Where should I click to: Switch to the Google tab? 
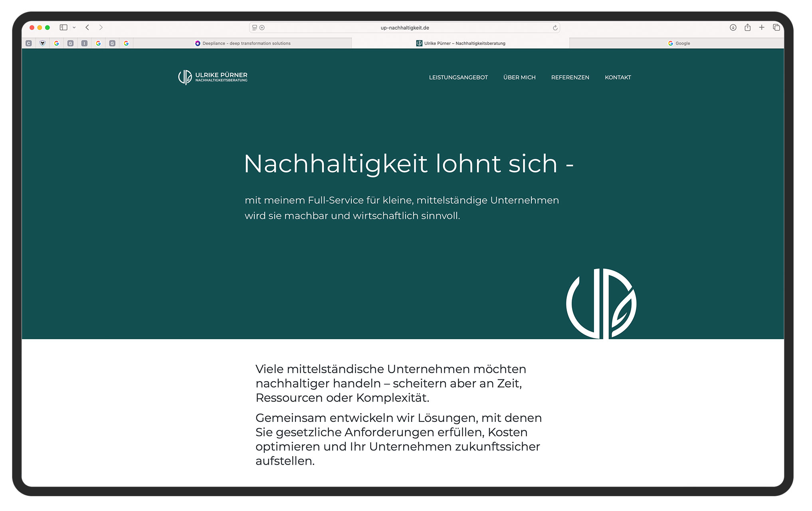pyautogui.click(x=679, y=43)
